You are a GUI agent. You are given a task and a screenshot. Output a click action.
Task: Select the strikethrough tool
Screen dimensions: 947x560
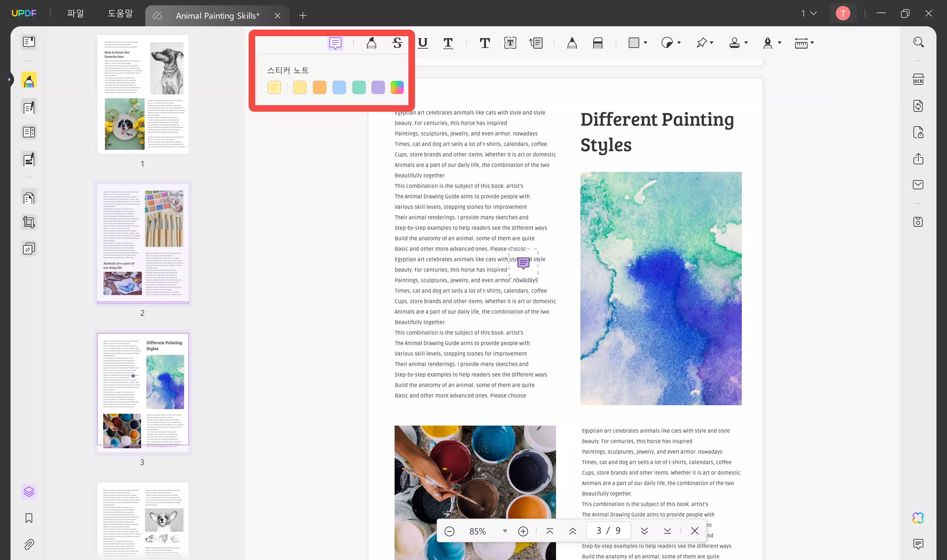[397, 43]
